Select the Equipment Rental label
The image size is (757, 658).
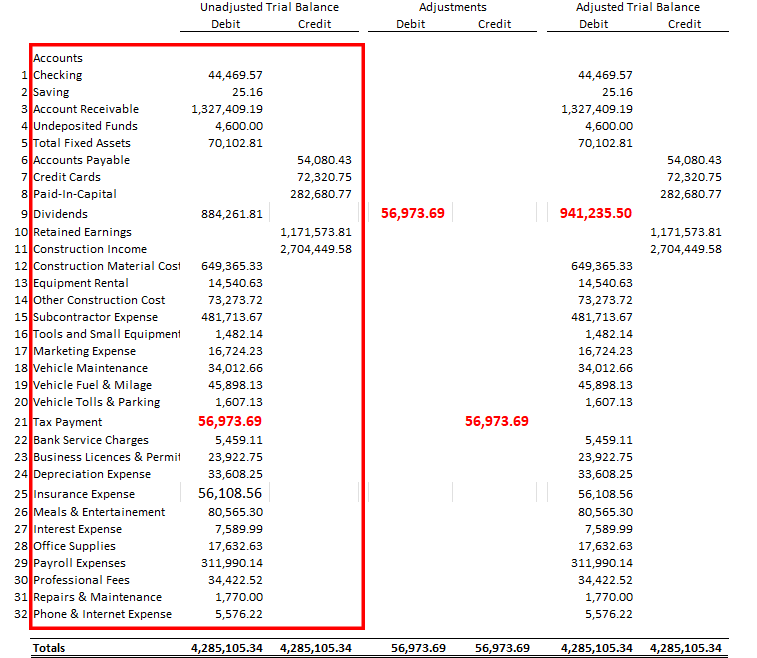(x=81, y=283)
